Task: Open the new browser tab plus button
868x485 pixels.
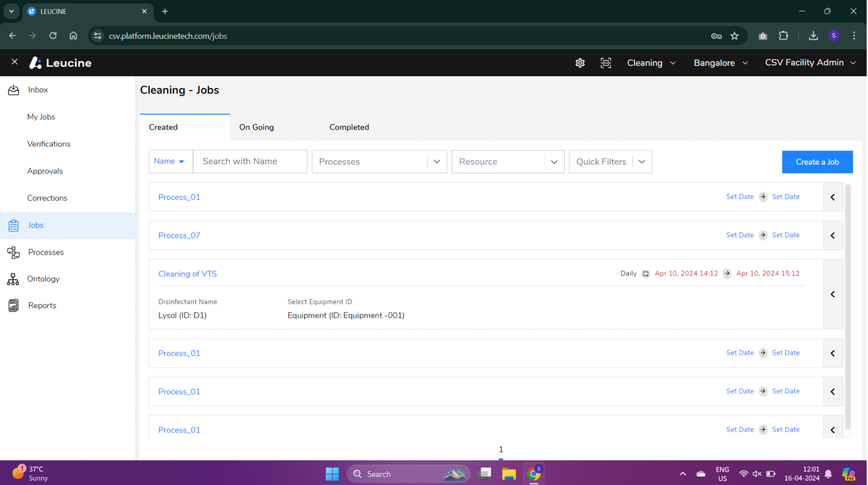Action: coord(165,11)
